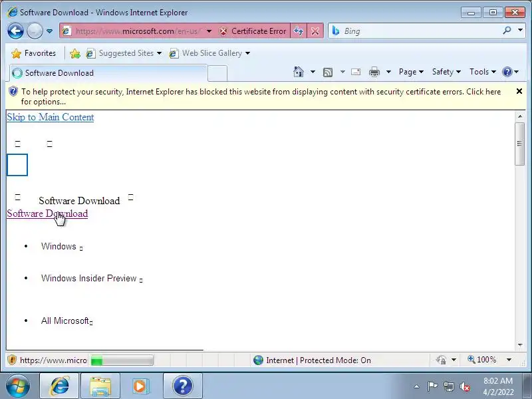Click the page loading progress bar

[122, 360]
